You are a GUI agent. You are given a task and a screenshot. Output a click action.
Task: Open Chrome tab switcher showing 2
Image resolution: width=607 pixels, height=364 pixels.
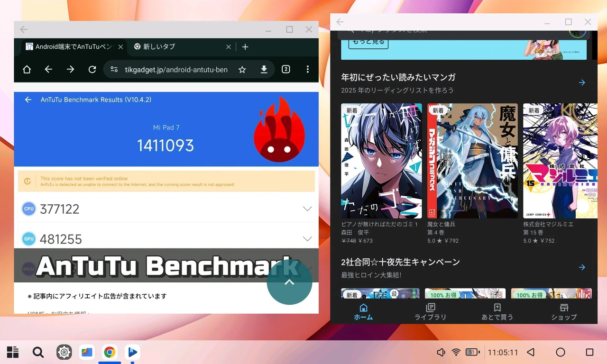pos(285,69)
